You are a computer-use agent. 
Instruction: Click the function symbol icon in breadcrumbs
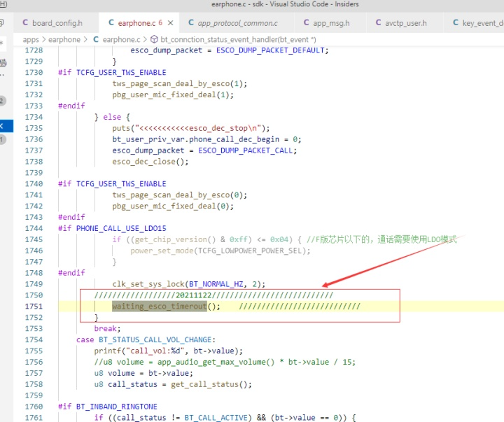[x=154, y=39]
